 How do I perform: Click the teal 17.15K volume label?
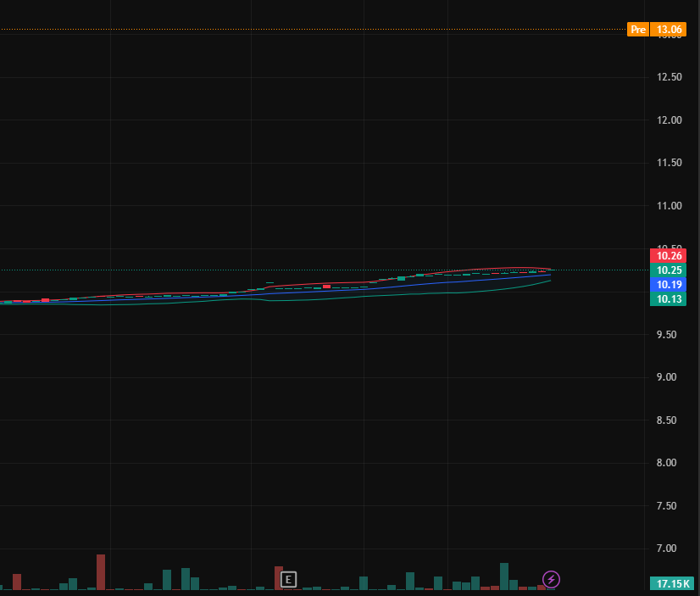[670, 583]
